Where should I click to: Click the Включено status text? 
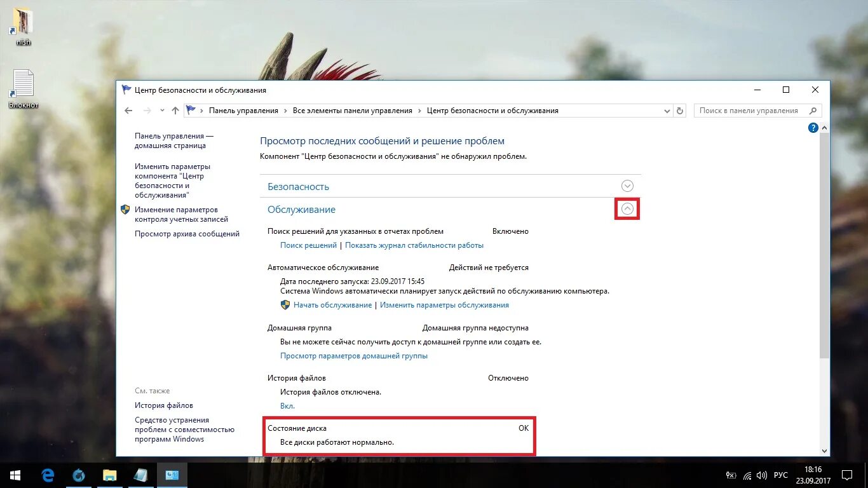(510, 231)
